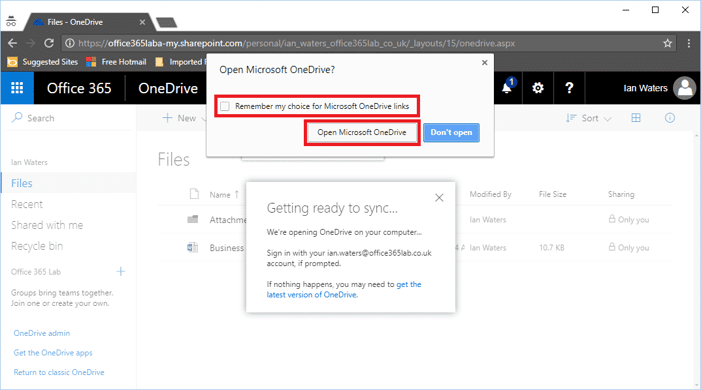Open Chrome's three-dot menu
Screen dimensions: 701x390
[689, 43]
